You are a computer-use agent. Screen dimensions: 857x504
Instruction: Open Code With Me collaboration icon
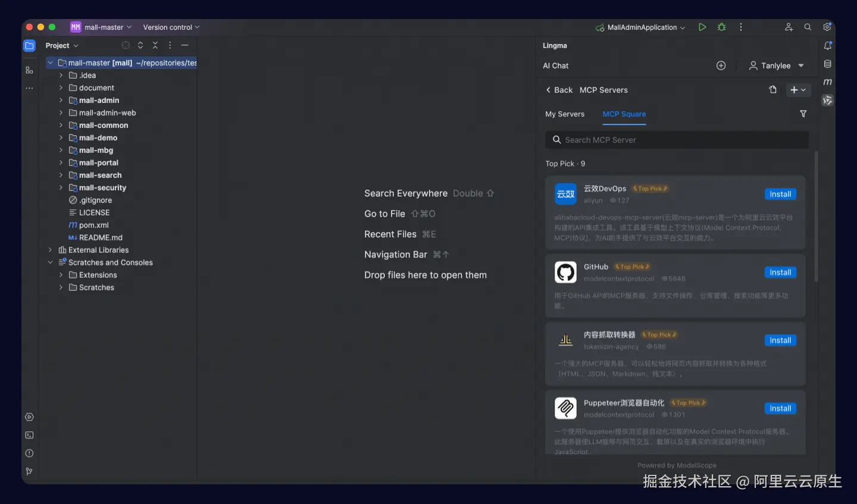click(789, 27)
